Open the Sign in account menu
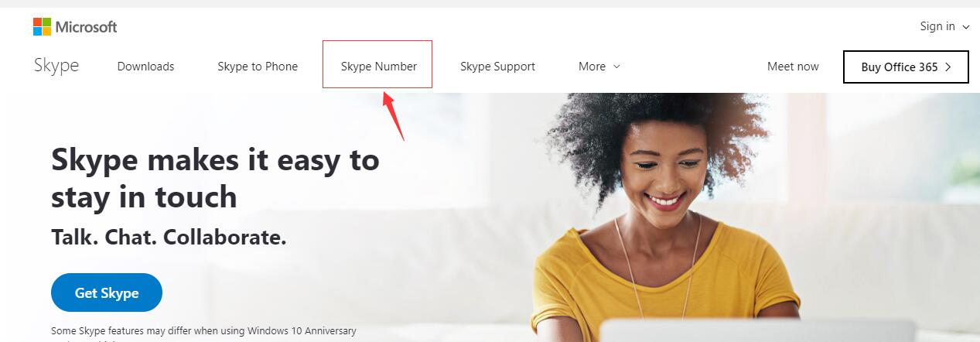The image size is (980, 342). pyautogui.click(x=944, y=26)
